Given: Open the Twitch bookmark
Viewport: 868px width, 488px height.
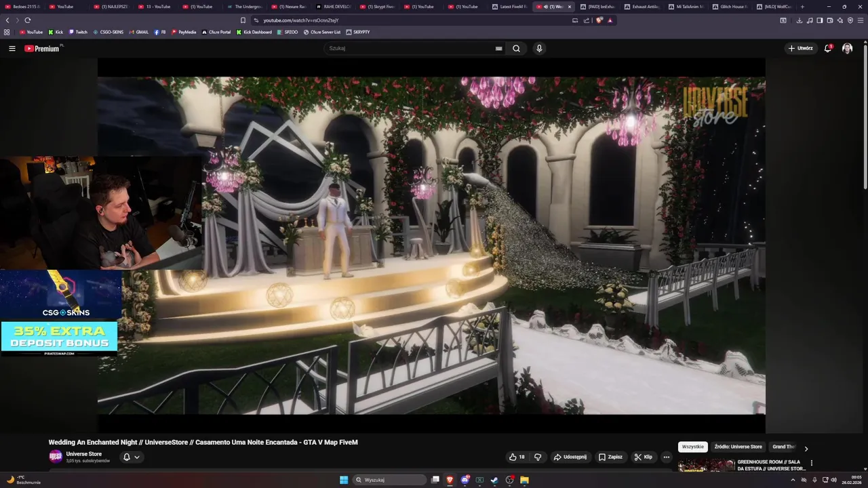Looking at the screenshot, I should pyautogui.click(x=78, y=32).
